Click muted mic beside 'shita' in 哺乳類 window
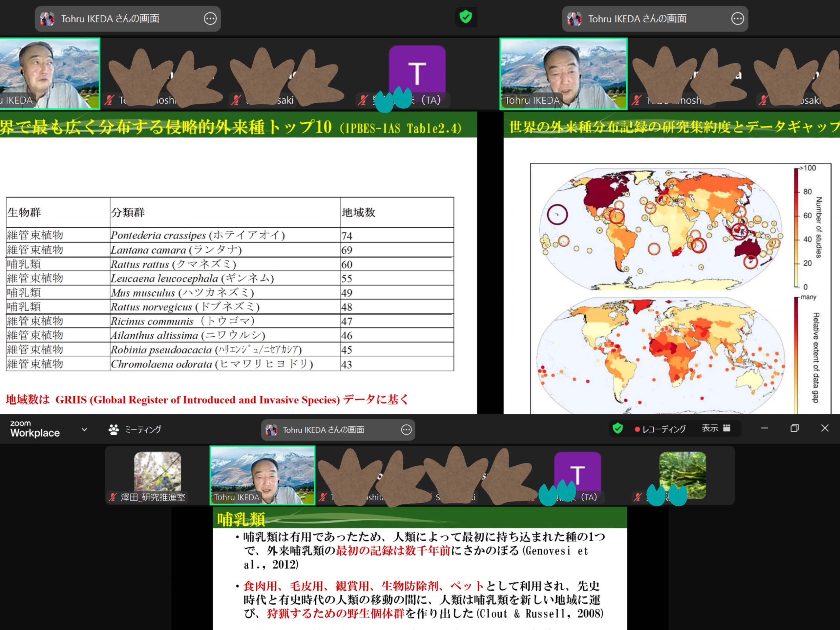Viewport: 840px width, 630px height. click(323, 497)
